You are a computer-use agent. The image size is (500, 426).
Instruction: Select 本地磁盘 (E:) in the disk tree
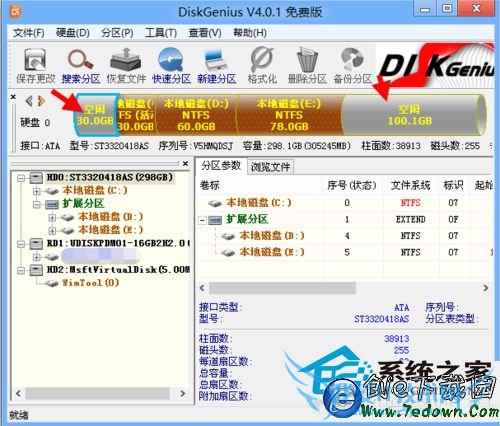pyautogui.click(x=110, y=230)
